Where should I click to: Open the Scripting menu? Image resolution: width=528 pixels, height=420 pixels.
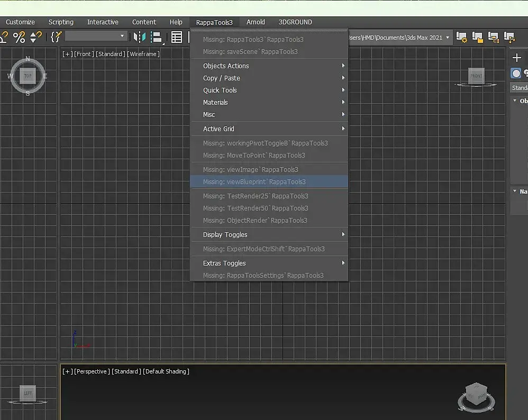61,22
